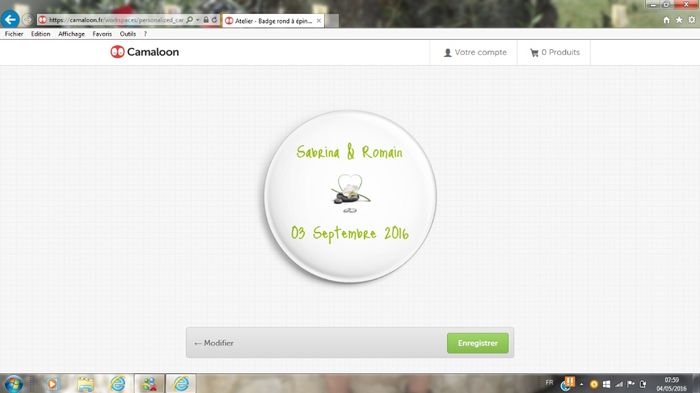This screenshot has height=393, width=700.
Task: Click the Camaloon logo
Action: (145, 52)
